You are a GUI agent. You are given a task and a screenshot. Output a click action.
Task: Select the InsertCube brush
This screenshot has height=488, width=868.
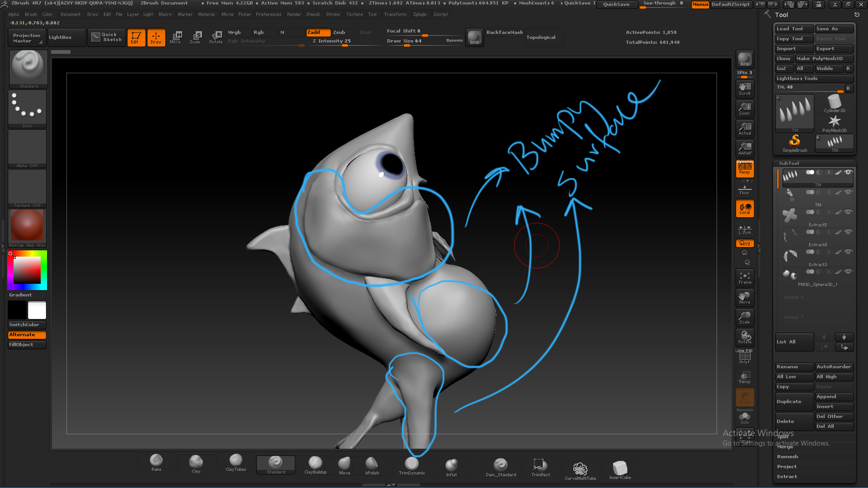tap(620, 470)
